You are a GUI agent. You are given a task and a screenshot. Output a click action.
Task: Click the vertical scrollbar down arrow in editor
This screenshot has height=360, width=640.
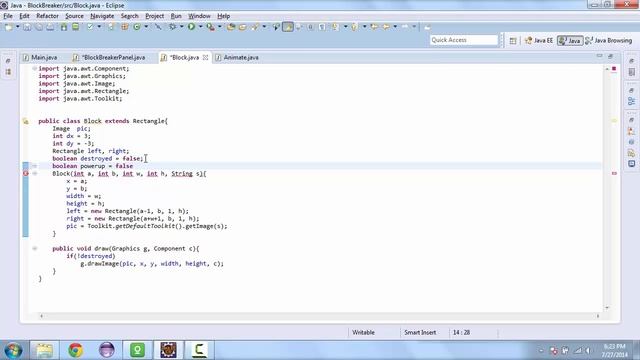pyautogui.click(x=607, y=308)
